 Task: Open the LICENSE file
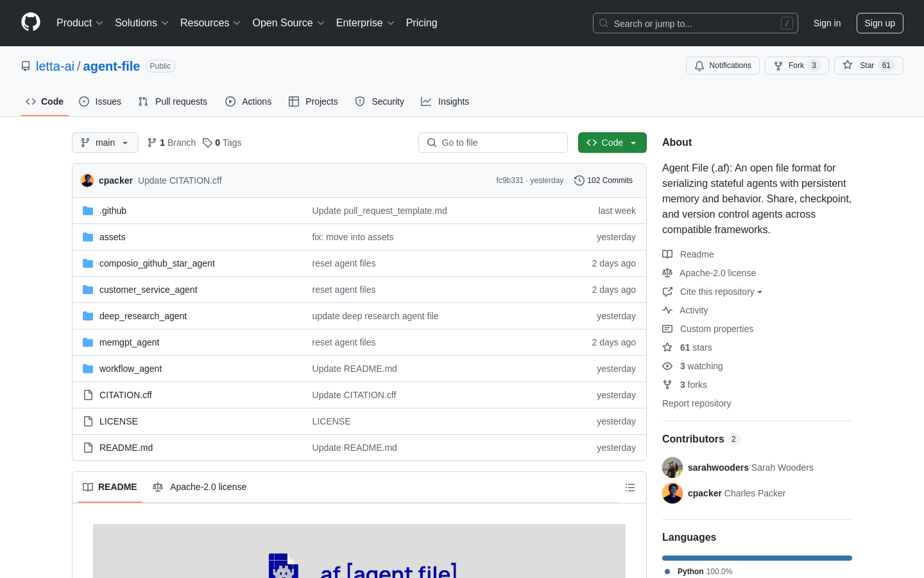[x=119, y=421]
